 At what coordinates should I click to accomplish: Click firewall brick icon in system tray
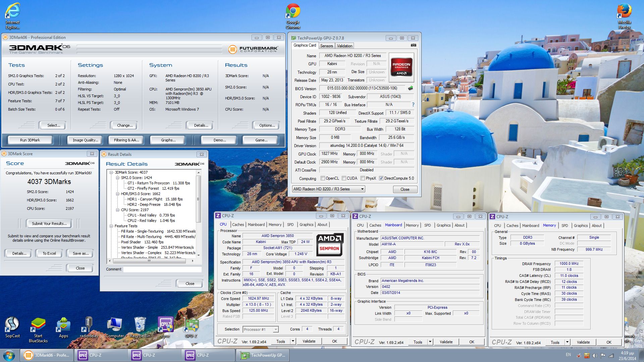click(x=587, y=355)
